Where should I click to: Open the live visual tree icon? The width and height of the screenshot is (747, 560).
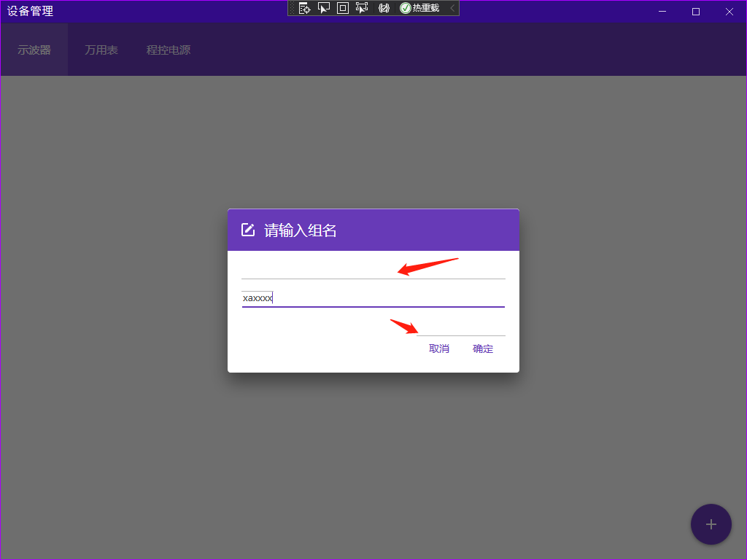[304, 8]
